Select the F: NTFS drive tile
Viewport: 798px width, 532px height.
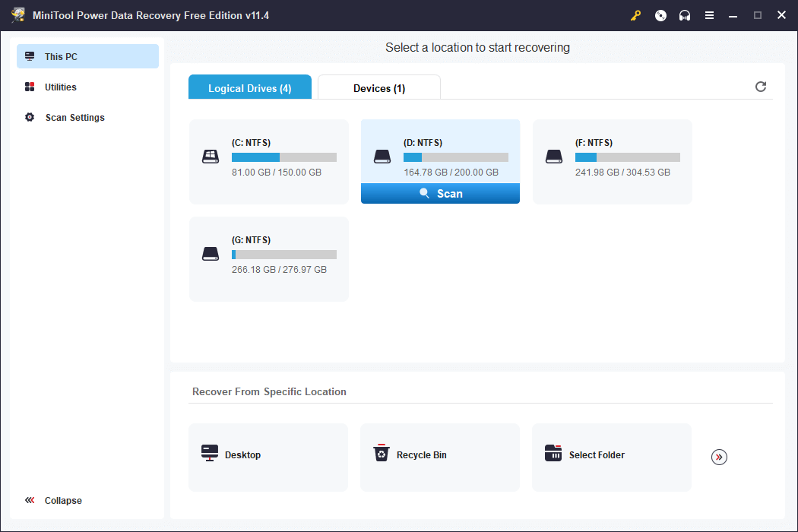(x=612, y=161)
